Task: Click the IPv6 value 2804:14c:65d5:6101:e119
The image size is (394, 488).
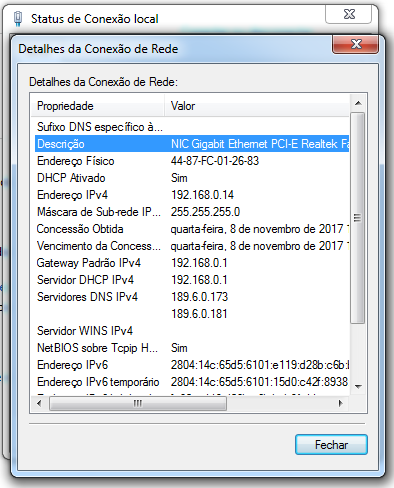Action: point(260,365)
